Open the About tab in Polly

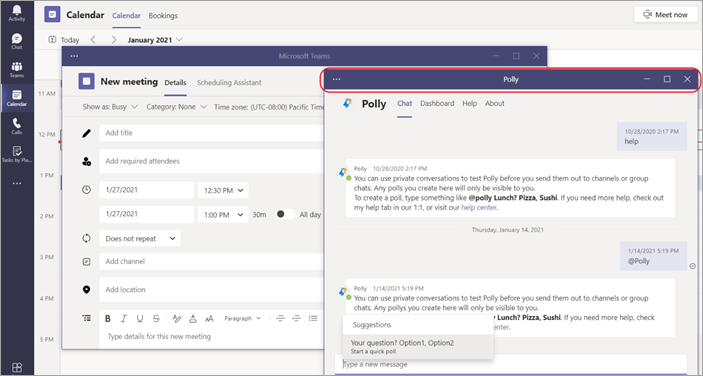(x=495, y=103)
